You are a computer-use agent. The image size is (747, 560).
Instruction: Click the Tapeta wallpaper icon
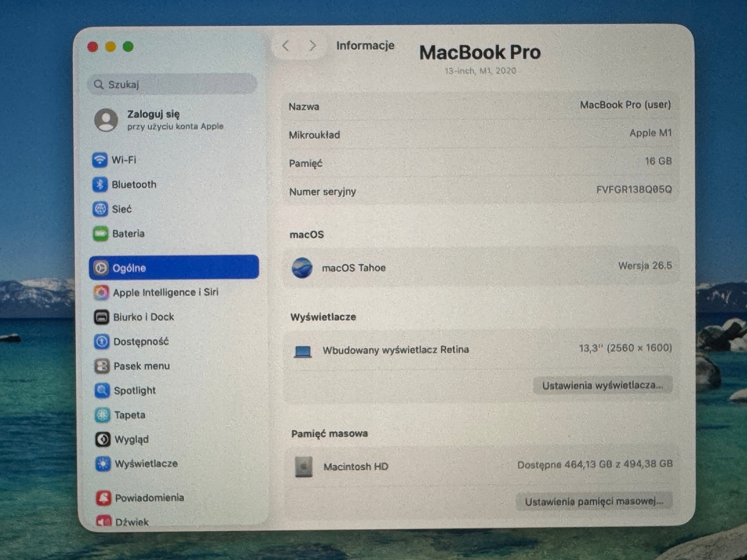pos(102,415)
